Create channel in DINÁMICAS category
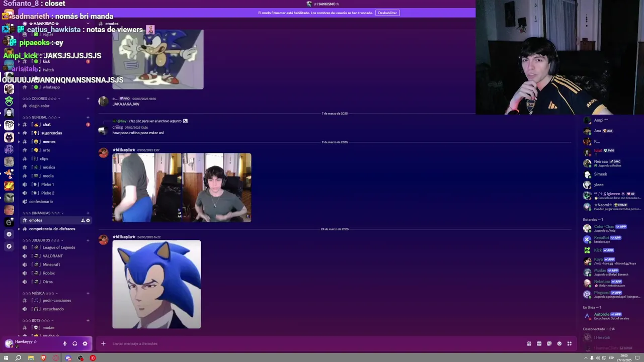Image resolution: width=644 pixels, height=362 pixels. tap(88, 213)
